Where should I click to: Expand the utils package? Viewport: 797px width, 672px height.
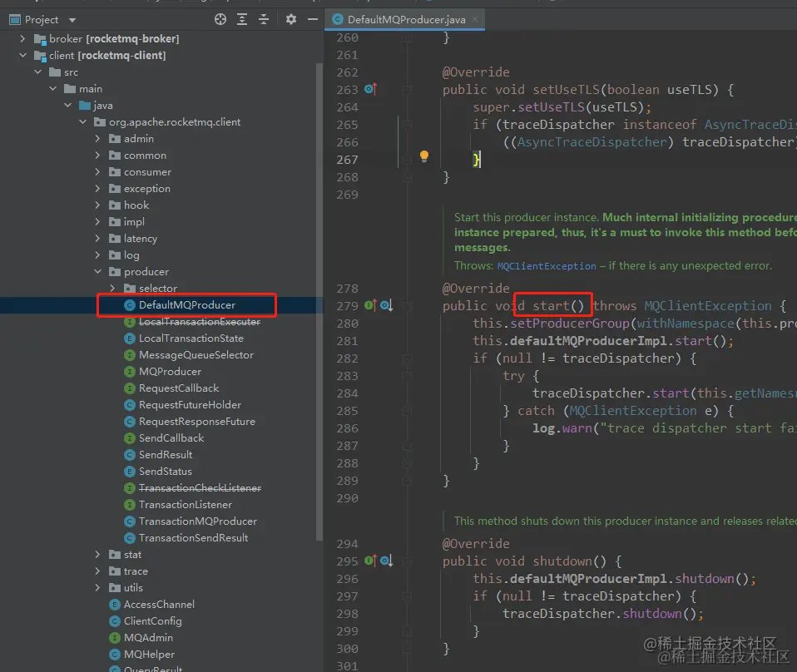(97, 588)
